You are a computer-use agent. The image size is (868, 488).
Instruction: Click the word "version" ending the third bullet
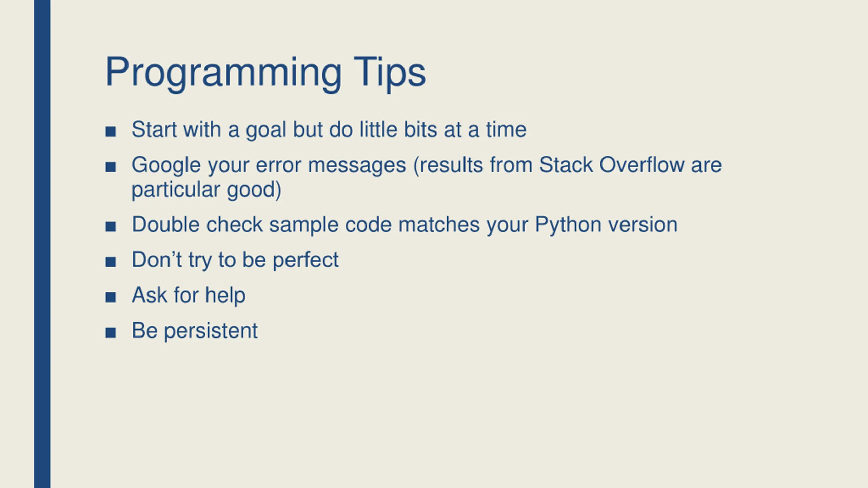[643, 225]
